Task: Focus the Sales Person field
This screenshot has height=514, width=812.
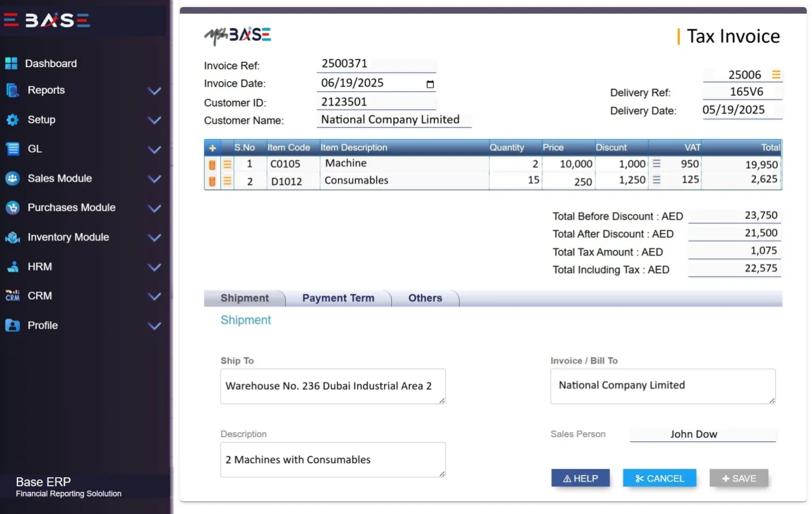Action: pos(702,434)
